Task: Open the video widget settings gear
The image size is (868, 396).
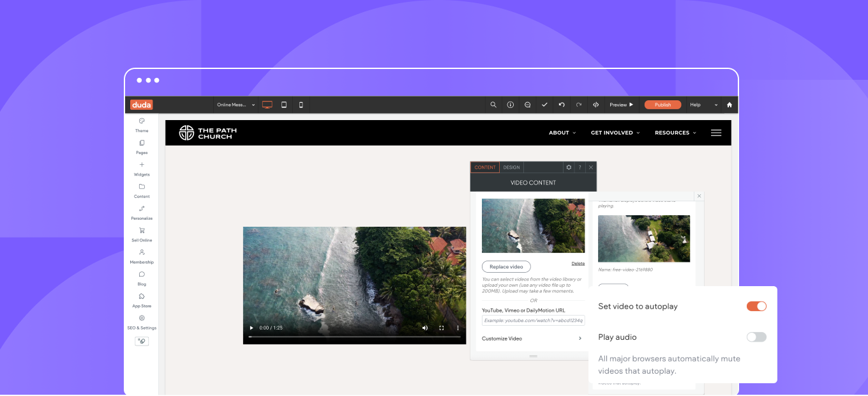Action: tap(568, 167)
